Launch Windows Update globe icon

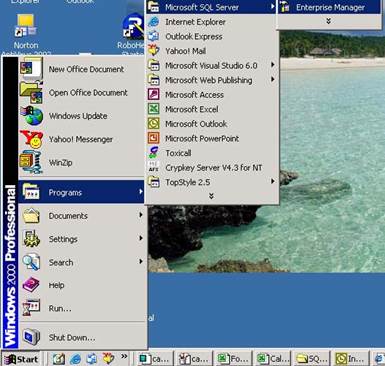tap(32, 116)
